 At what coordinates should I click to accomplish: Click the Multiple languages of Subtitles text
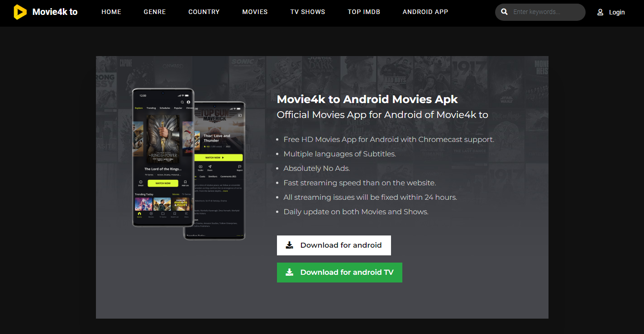340,154
